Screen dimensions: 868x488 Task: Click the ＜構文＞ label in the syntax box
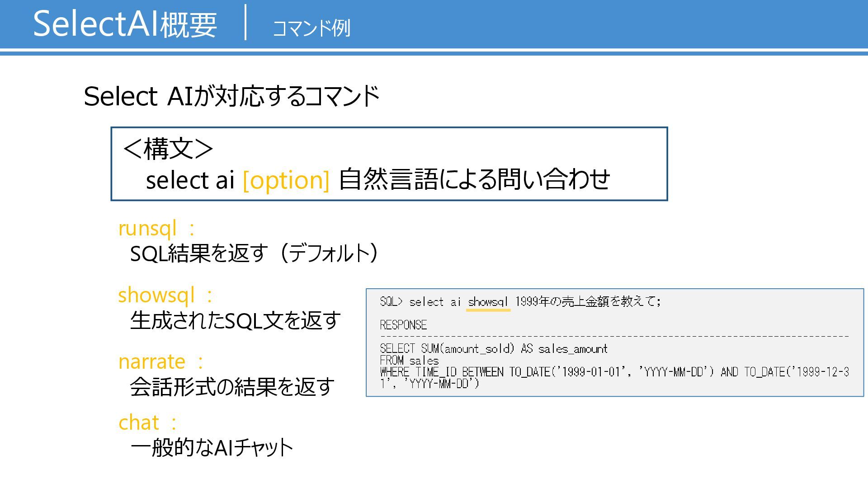168,148
